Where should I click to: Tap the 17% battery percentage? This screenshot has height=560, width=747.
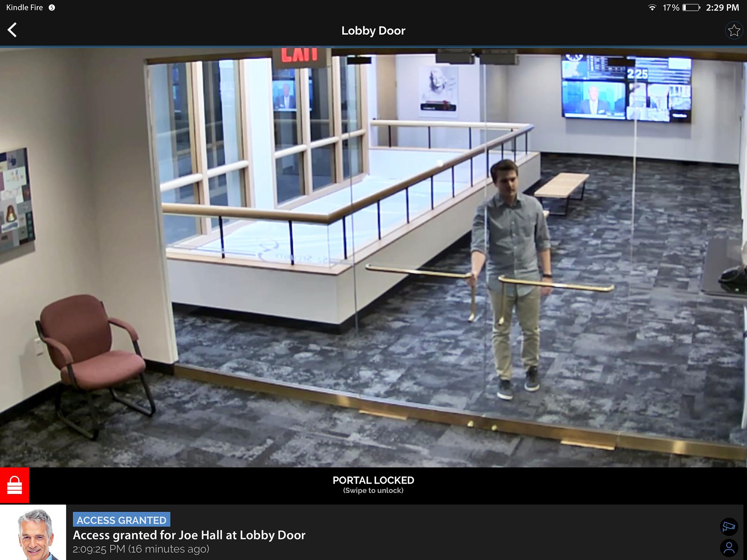click(x=671, y=8)
